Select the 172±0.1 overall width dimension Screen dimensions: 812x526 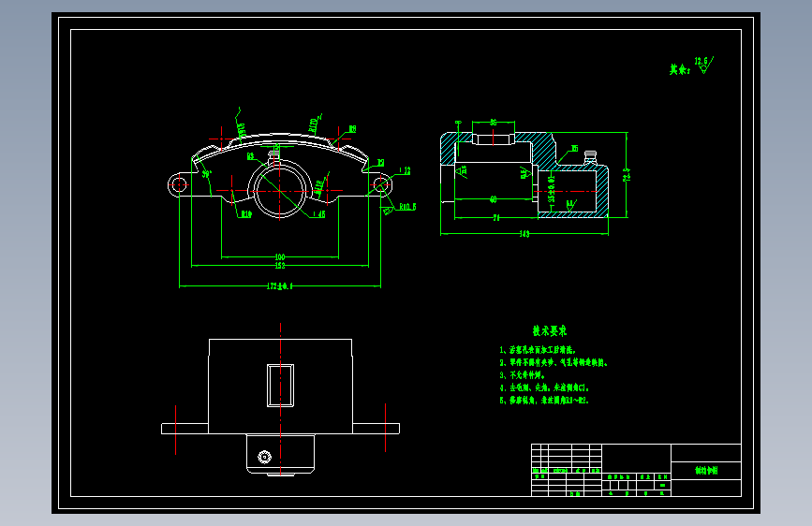280,285
